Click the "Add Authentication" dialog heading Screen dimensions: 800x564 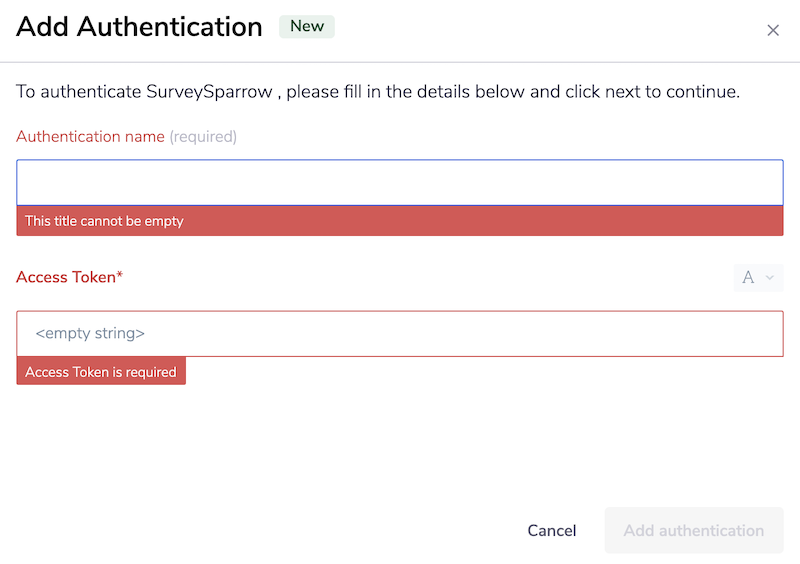point(139,27)
